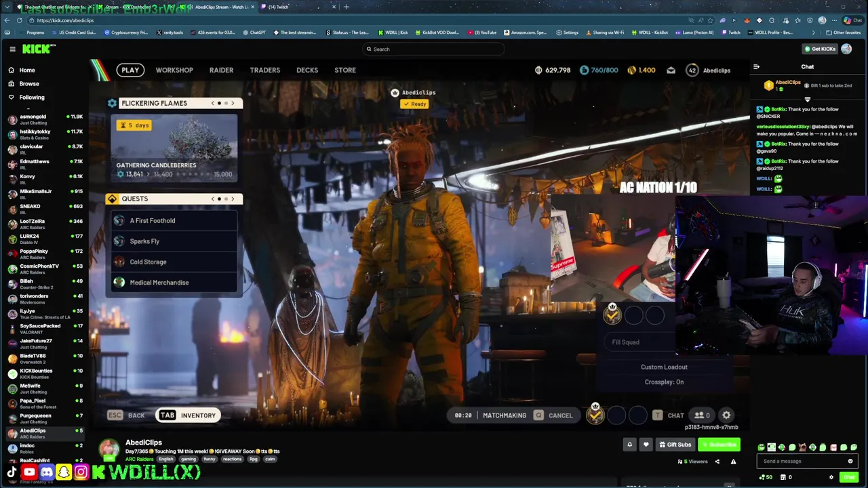Select the STORE tab in game menu

(344, 70)
